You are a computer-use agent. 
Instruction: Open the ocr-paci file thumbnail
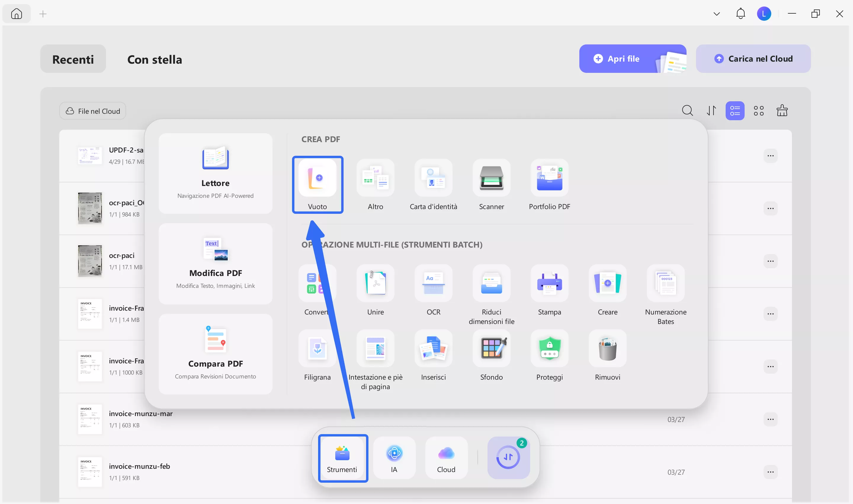click(x=90, y=261)
